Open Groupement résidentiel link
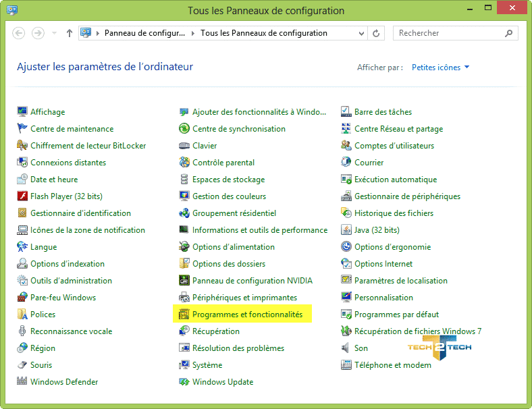Viewport: 532px width, 409px height. point(234,213)
